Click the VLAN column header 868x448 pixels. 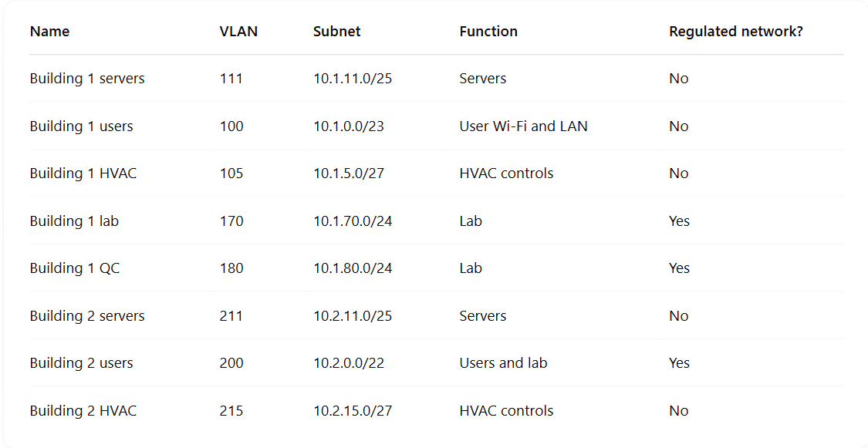point(238,32)
